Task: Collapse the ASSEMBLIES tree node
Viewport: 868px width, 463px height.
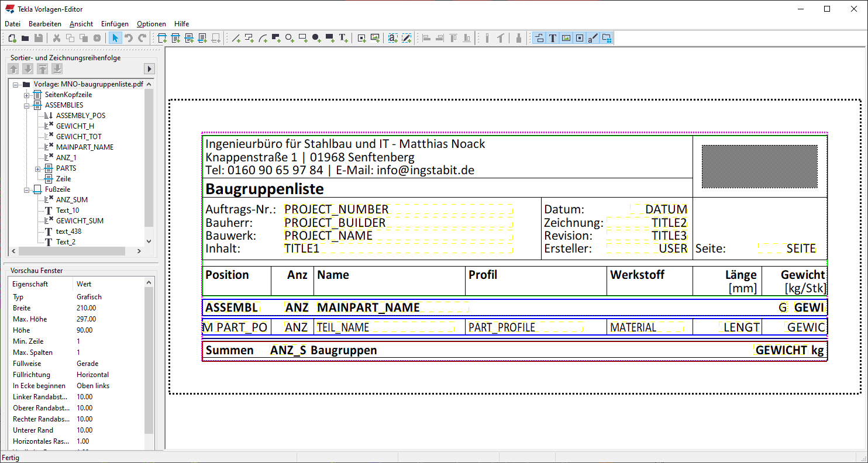Action: click(x=26, y=105)
